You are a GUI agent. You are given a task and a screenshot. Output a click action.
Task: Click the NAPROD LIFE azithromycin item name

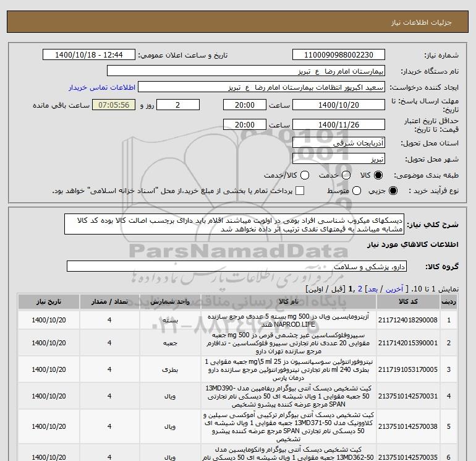point(289,321)
